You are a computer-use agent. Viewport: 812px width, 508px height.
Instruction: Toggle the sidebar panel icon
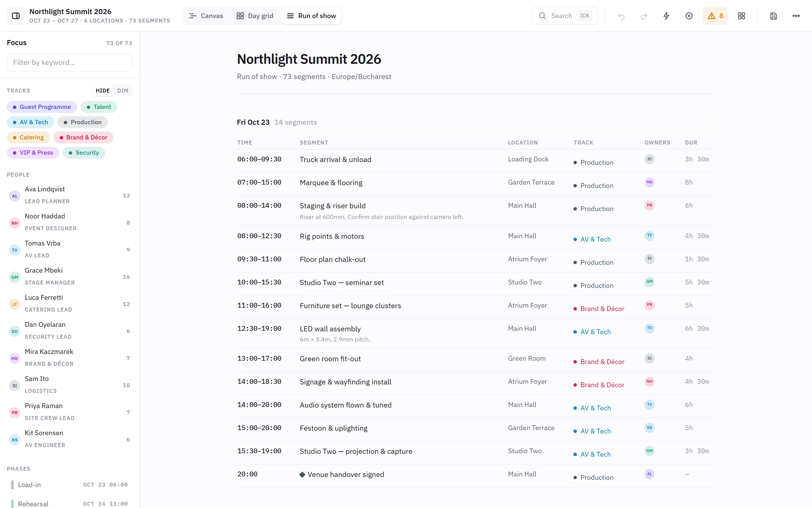point(16,16)
